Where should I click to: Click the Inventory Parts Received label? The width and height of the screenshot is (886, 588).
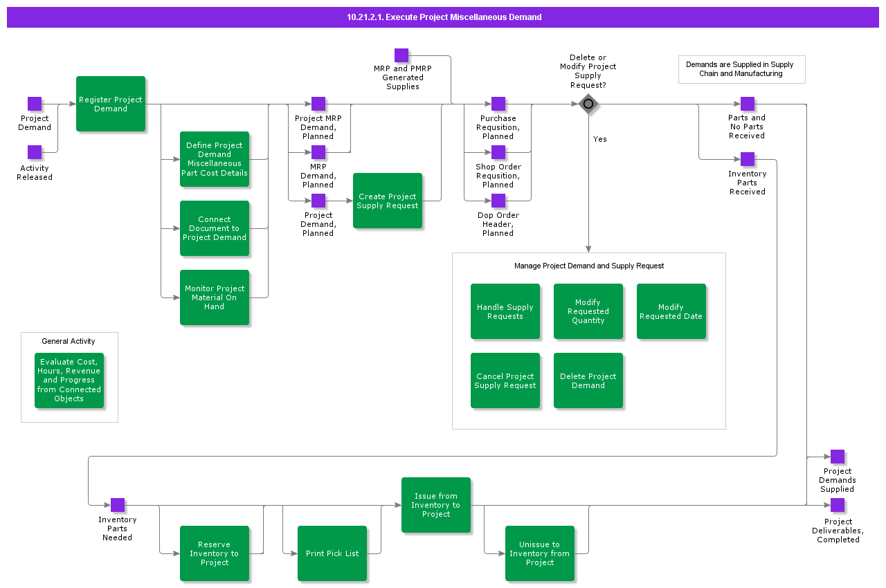coord(748,183)
